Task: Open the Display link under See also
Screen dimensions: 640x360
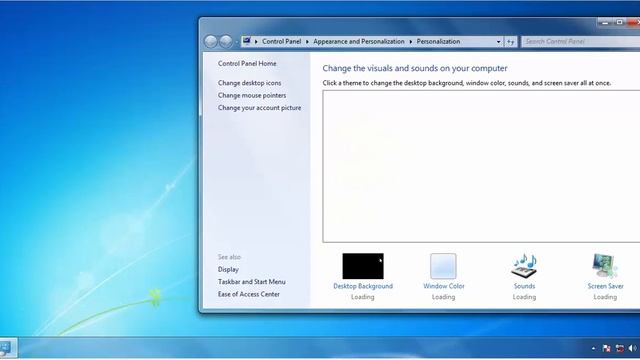Action: (228, 269)
